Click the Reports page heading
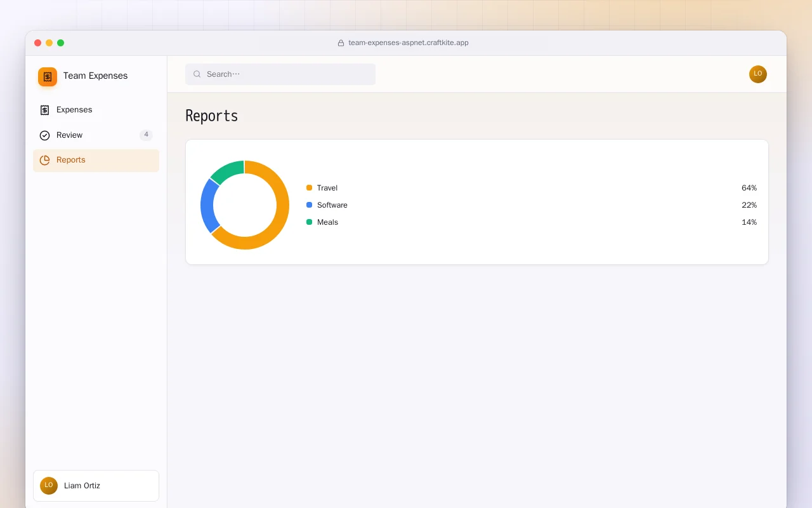Image resolution: width=812 pixels, height=508 pixels. point(211,116)
